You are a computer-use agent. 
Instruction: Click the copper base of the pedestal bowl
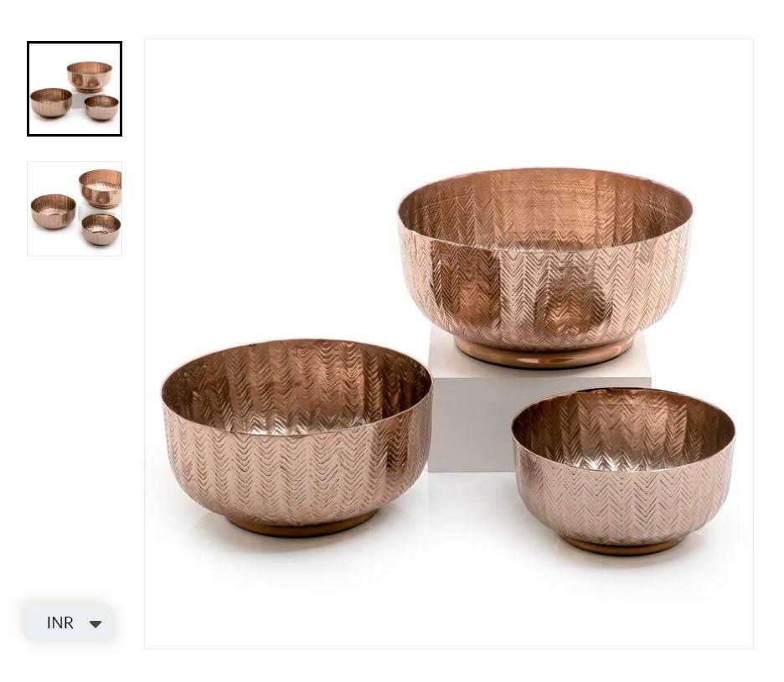544,353
